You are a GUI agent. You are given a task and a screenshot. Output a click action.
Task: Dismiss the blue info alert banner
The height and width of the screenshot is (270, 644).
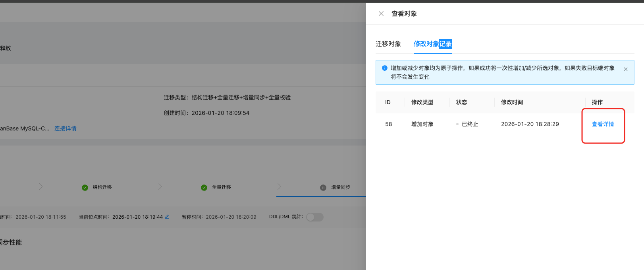(x=625, y=69)
